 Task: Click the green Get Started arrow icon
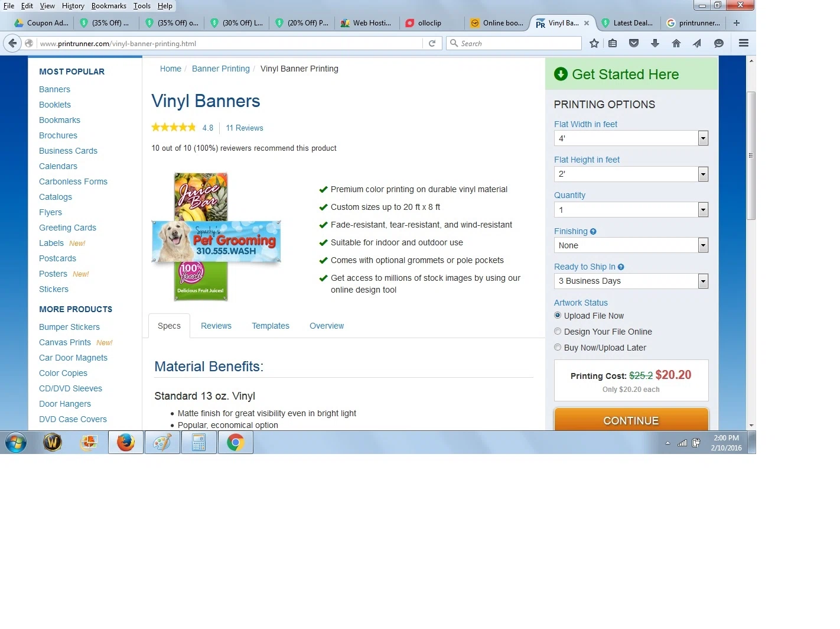point(561,74)
